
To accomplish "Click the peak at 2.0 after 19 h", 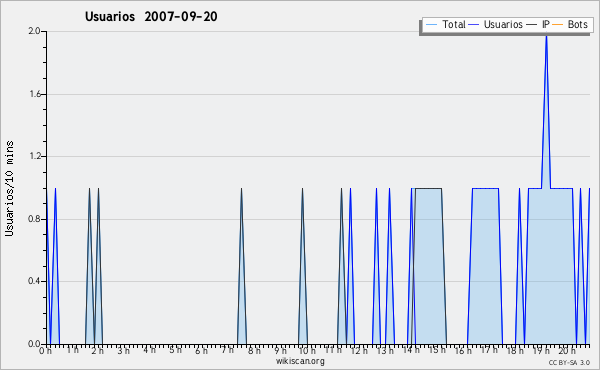I will tap(546, 36).
